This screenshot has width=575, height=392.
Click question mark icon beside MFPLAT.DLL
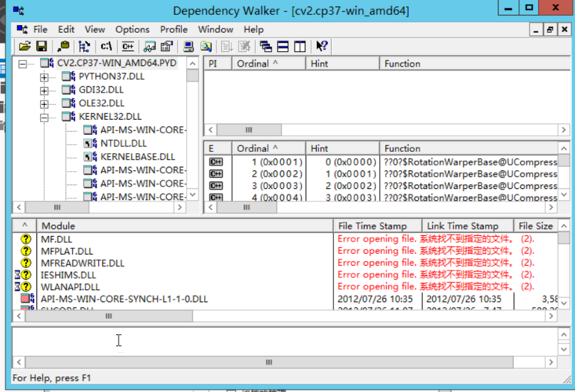pyautogui.click(x=26, y=251)
